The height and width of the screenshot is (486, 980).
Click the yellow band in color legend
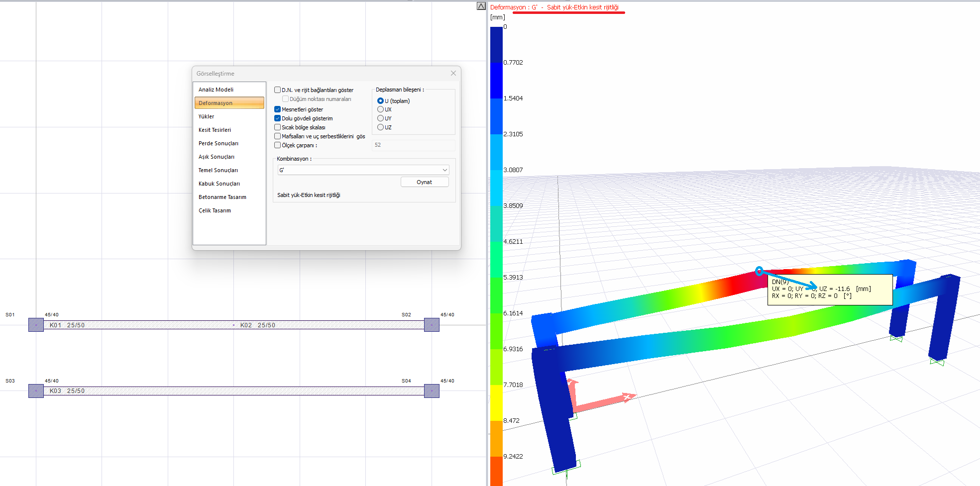click(x=496, y=403)
